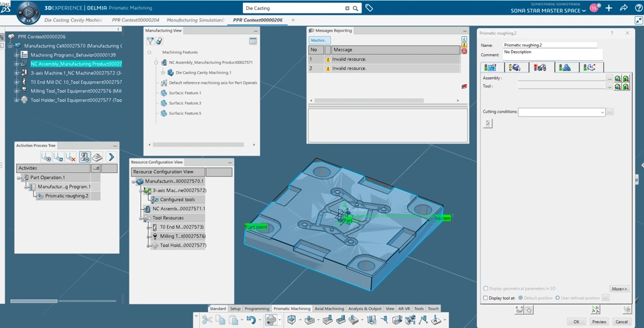Click the table grid icon in Manufacturing View
The image size is (644, 328).
click(x=253, y=41)
